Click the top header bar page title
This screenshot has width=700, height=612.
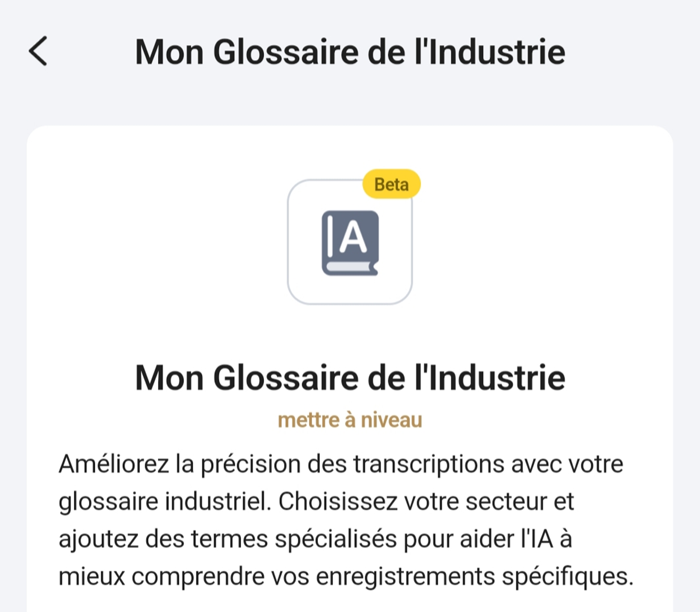[x=350, y=51]
